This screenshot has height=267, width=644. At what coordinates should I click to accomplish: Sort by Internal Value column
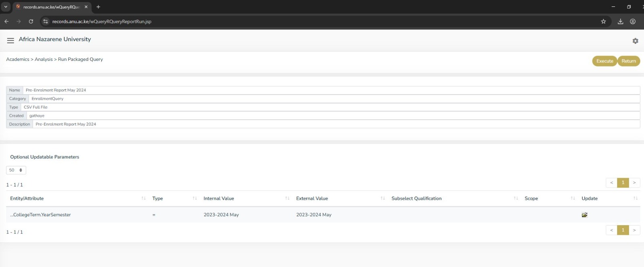click(219, 199)
